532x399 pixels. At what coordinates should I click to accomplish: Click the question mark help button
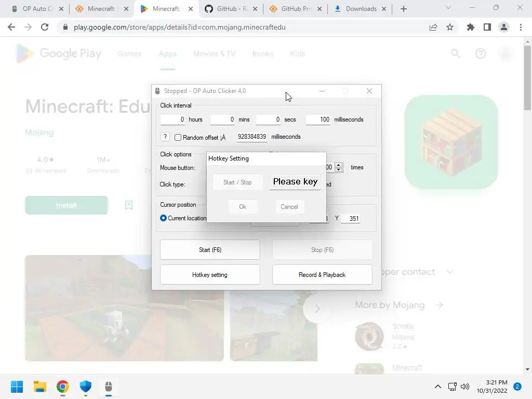coord(165,137)
